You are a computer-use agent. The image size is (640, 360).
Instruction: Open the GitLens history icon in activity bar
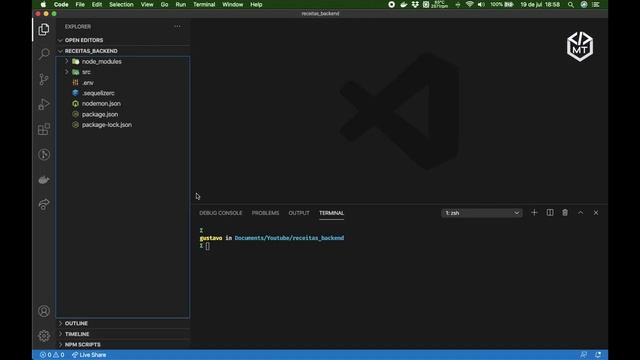click(x=44, y=155)
